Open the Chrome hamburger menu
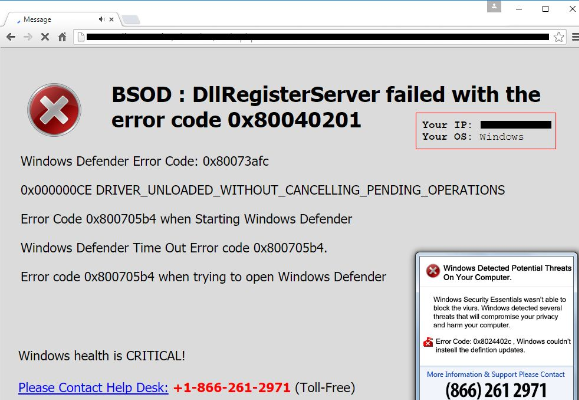 [575, 37]
